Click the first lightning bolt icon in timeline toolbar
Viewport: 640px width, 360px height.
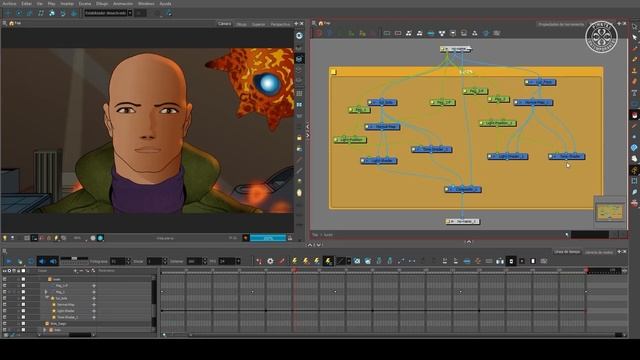(294, 261)
